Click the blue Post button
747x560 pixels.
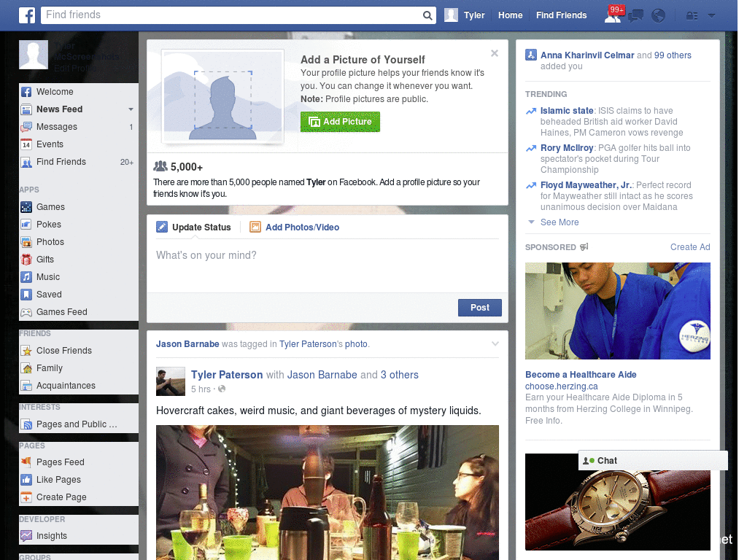[480, 308]
